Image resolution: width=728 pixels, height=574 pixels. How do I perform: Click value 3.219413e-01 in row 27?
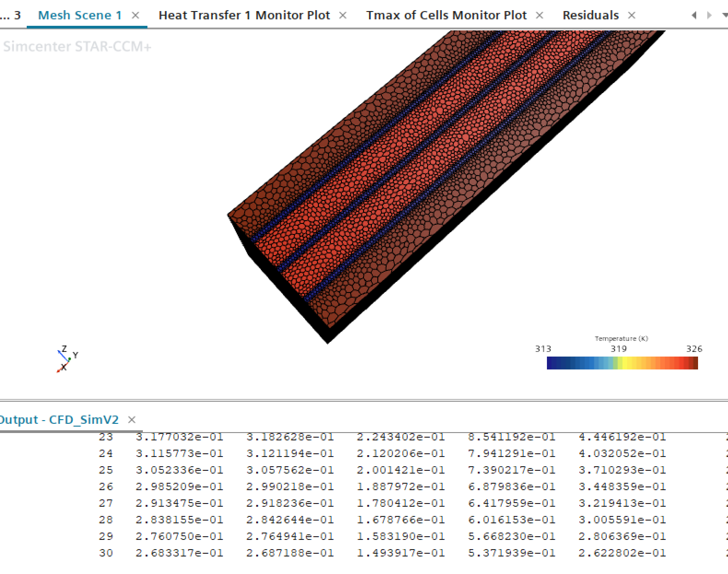(x=622, y=503)
